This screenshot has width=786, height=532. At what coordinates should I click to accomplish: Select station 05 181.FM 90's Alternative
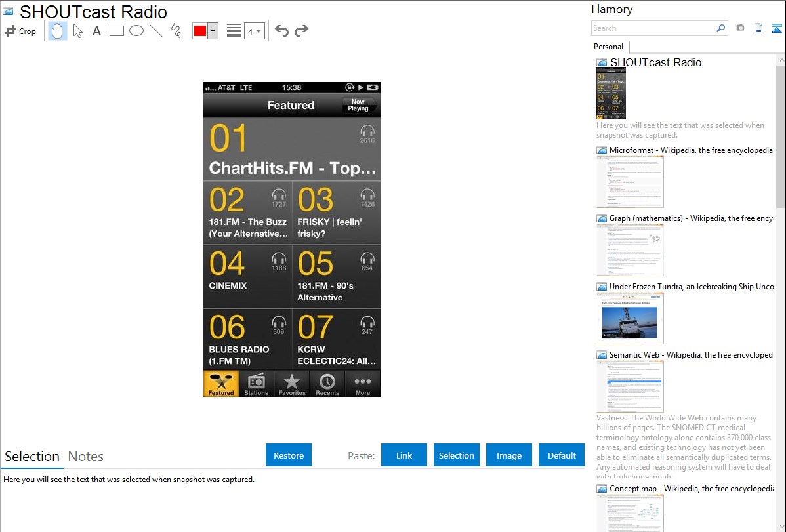click(x=337, y=277)
